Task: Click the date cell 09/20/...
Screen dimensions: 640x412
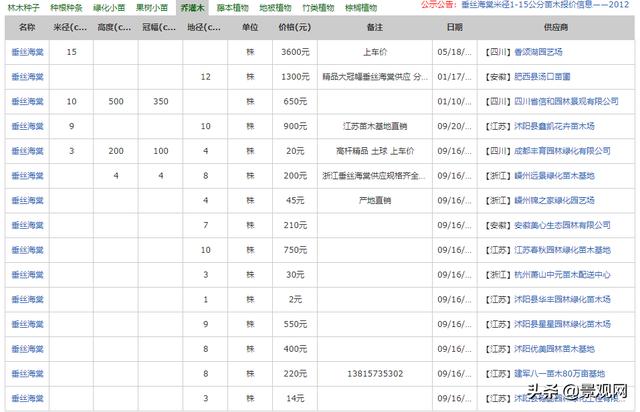Action: pyautogui.click(x=454, y=126)
